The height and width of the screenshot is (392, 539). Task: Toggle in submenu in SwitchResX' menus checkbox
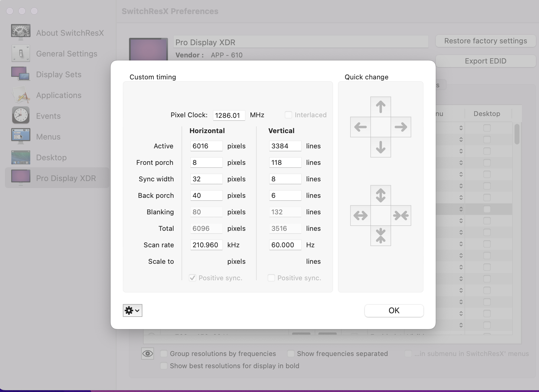(x=408, y=354)
